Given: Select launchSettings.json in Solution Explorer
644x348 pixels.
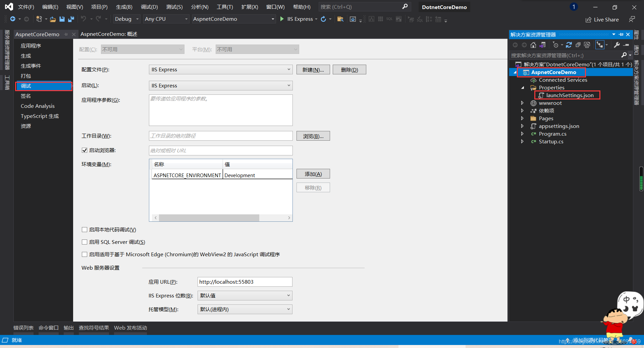Looking at the screenshot, I should 570,95.
